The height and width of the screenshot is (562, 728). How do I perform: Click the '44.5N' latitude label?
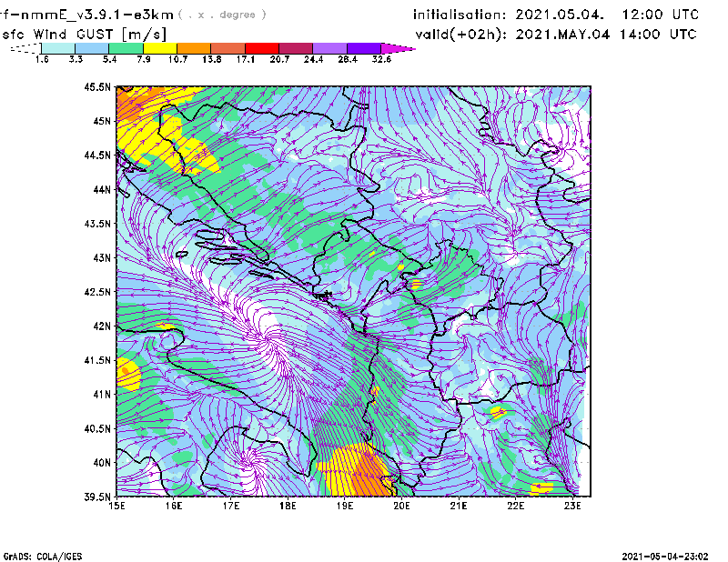point(97,155)
